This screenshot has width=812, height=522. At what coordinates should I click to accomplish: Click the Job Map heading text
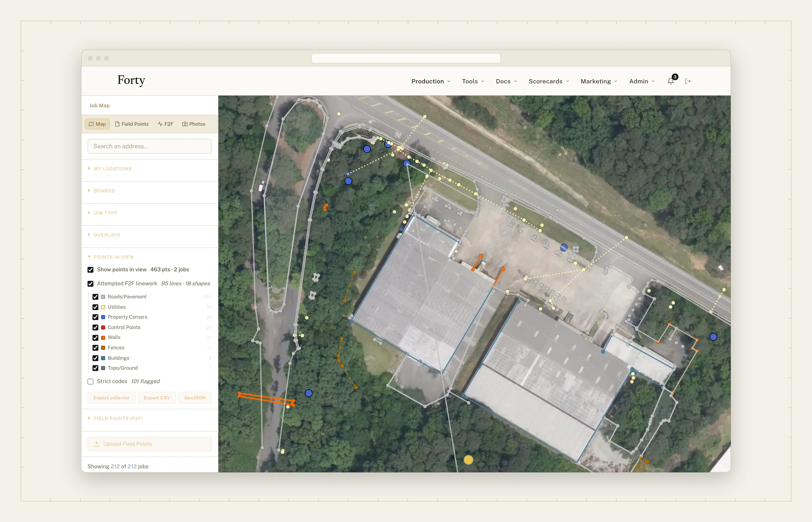point(99,105)
